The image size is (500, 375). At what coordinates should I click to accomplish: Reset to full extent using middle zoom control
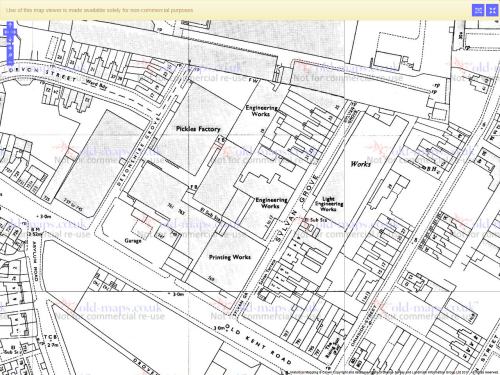(x=10, y=55)
